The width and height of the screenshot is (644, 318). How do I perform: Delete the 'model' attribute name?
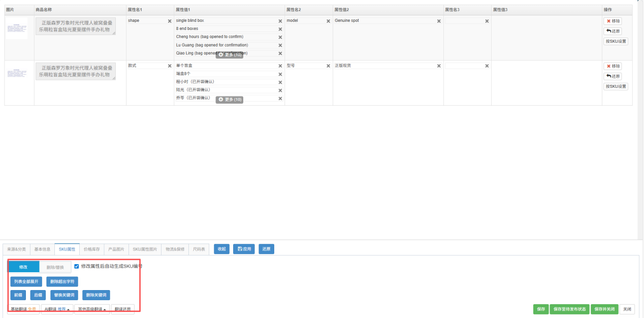(328, 21)
